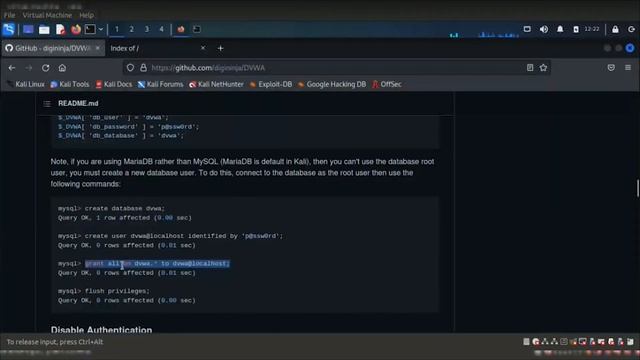Close the GitHub DVWA tab
This screenshot has height=360, width=640.
pos(98,48)
